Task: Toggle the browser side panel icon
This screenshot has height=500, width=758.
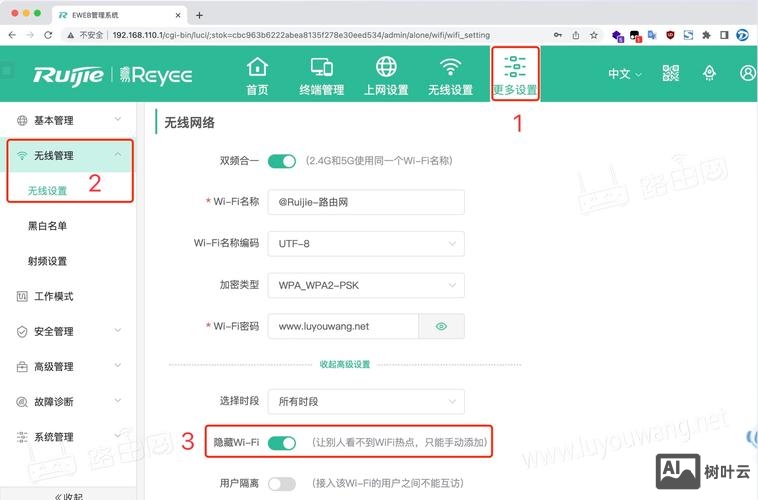Action: [x=724, y=35]
